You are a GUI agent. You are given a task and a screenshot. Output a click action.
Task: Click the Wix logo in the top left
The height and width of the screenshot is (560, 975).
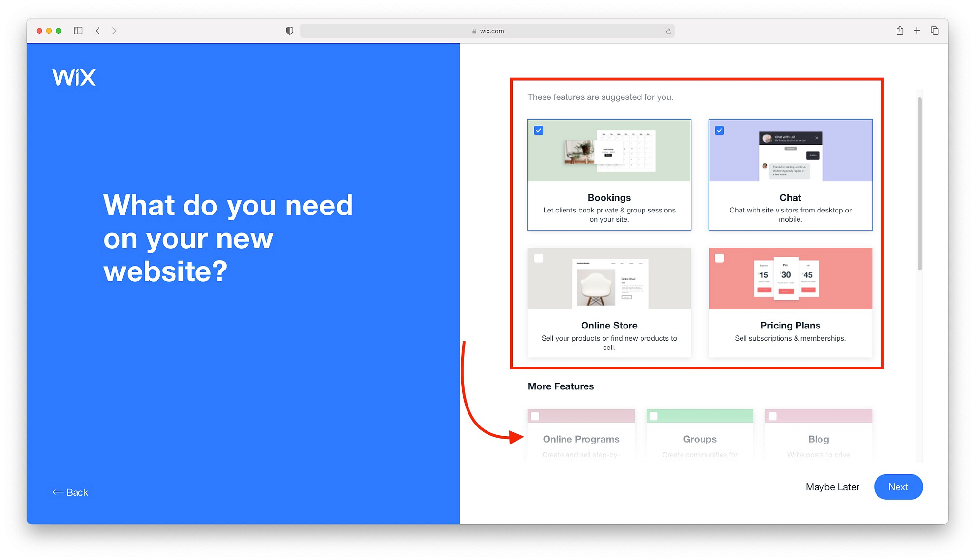(74, 76)
